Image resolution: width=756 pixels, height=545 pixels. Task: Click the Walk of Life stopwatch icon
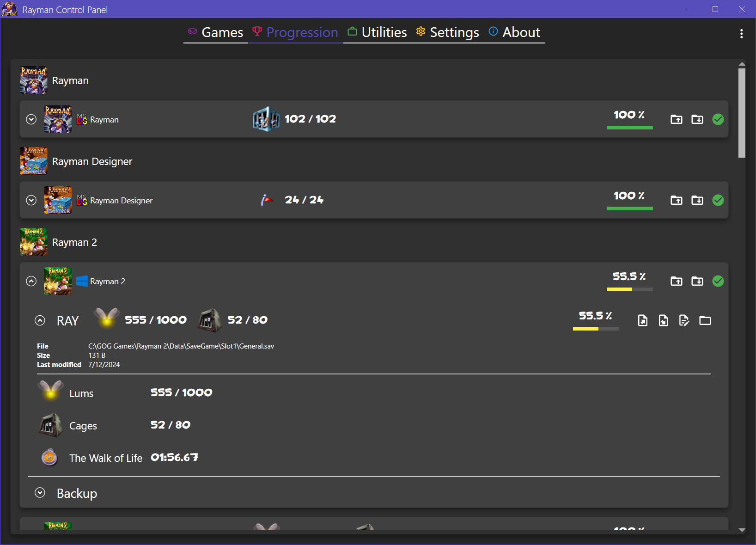pyautogui.click(x=49, y=457)
